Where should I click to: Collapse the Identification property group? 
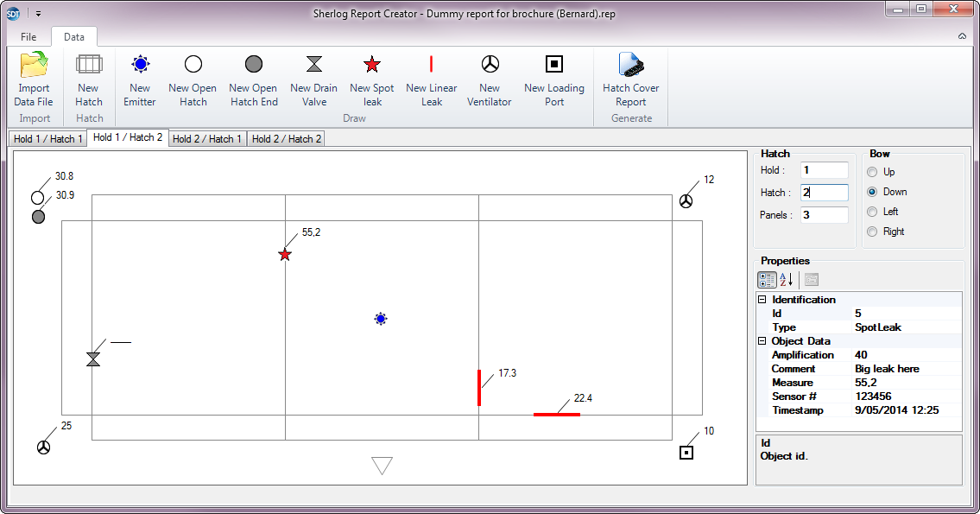pyautogui.click(x=762, y=300)
